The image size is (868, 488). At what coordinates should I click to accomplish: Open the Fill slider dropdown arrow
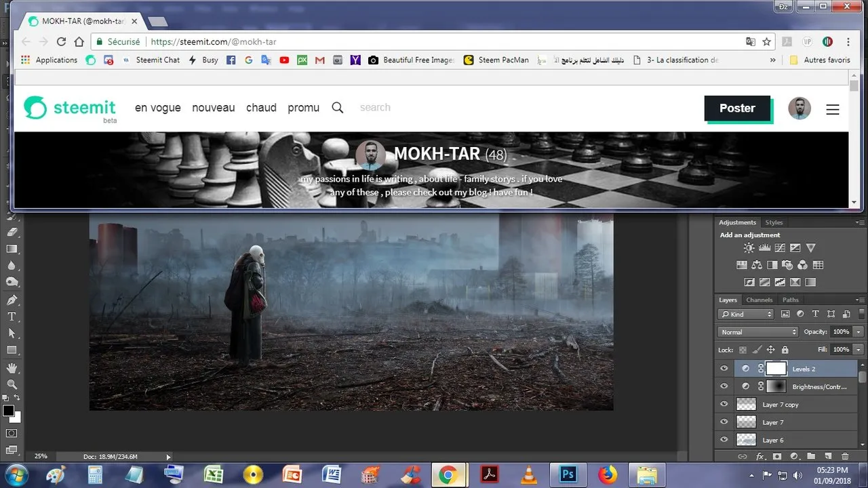(x=858, y=350)
